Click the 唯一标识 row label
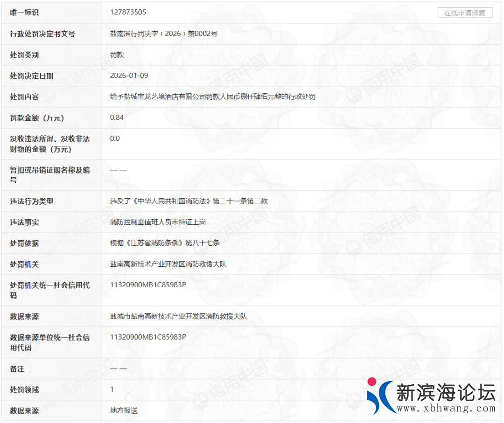Viewport: 504px width, 423px height. (24, 13)
